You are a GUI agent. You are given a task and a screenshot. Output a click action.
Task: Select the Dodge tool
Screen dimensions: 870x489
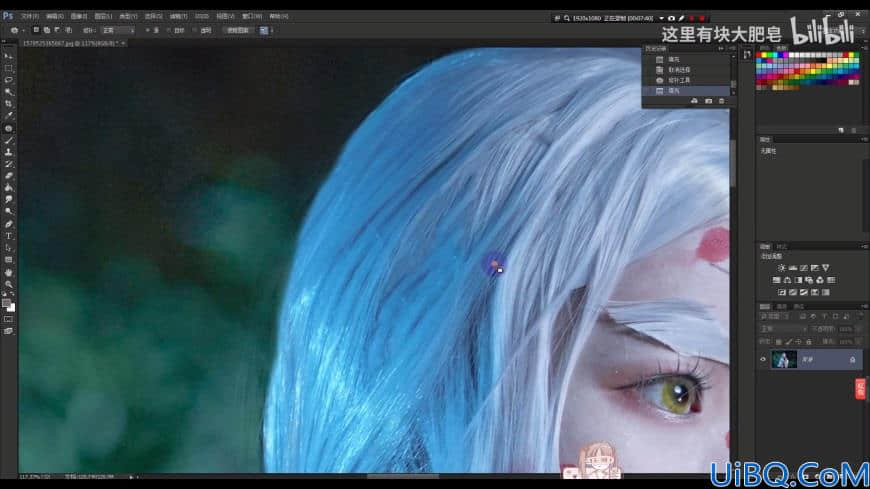tap(8, 211)
